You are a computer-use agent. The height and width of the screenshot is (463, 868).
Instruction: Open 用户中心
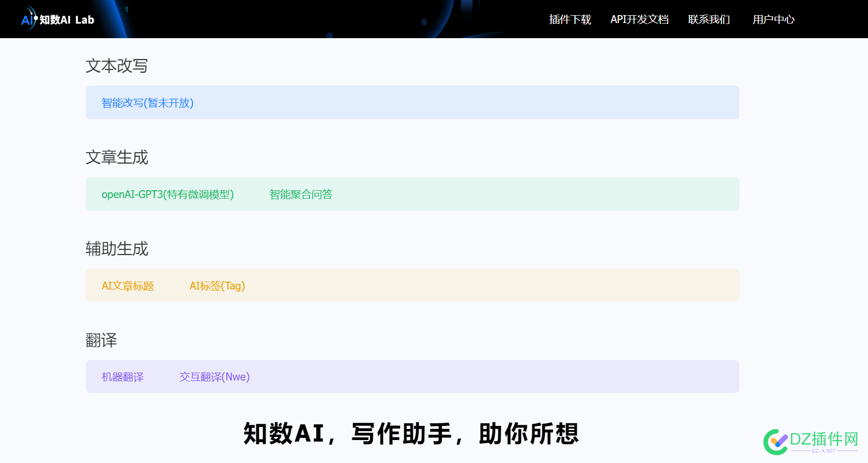click(x=773, y=19)
